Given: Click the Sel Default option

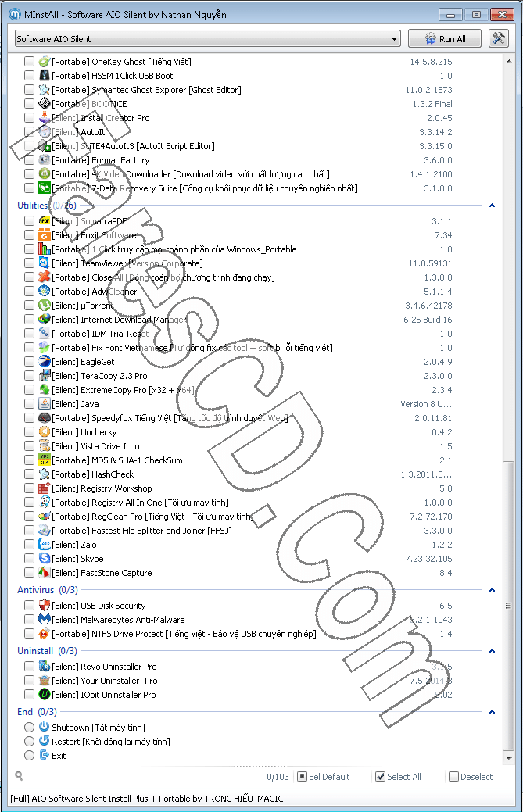Looking at the screenshot, I should [x=324, y=777].
